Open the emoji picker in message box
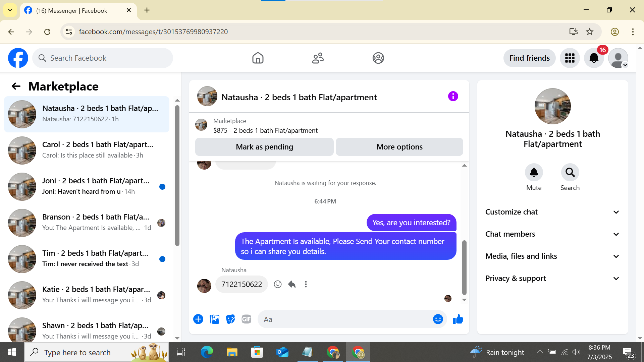Screen dimensions: 644x362 438,319
